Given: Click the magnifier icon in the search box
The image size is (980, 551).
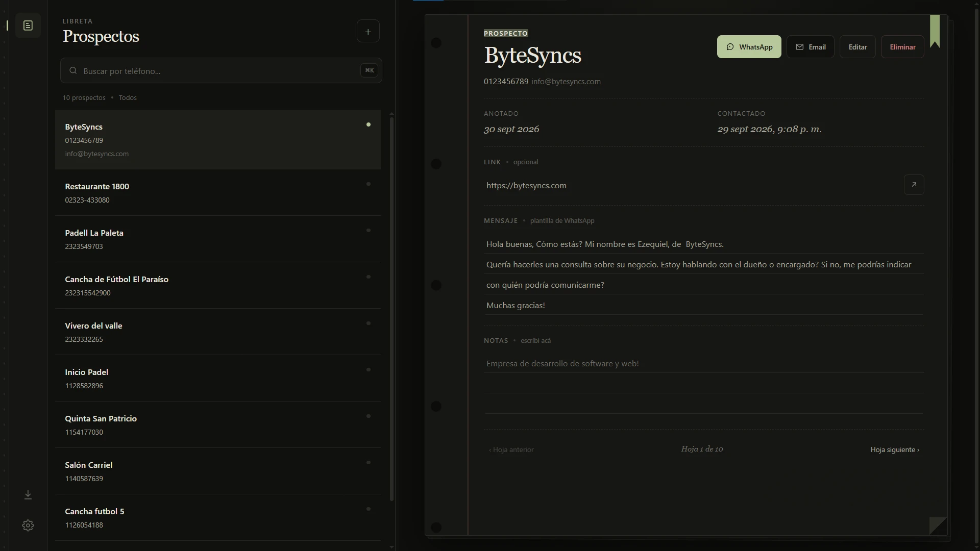Looking at the screenshot, I should (73, 70).
